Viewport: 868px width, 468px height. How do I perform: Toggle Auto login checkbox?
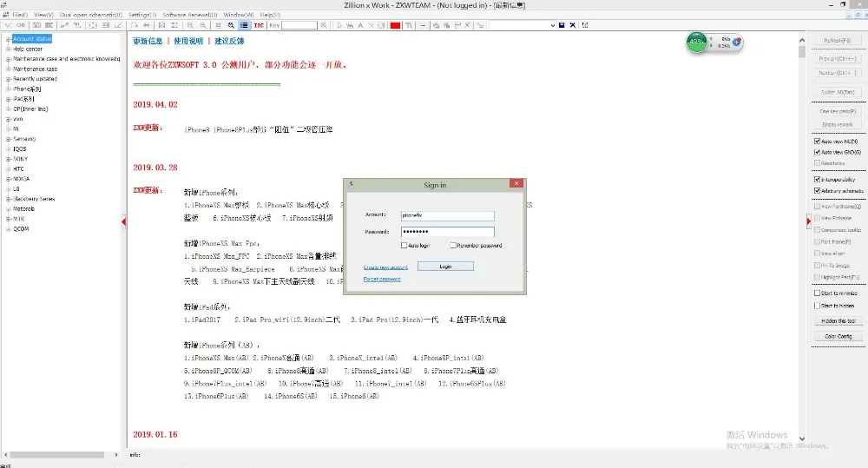pyautogui.click(x=404, y=245)
